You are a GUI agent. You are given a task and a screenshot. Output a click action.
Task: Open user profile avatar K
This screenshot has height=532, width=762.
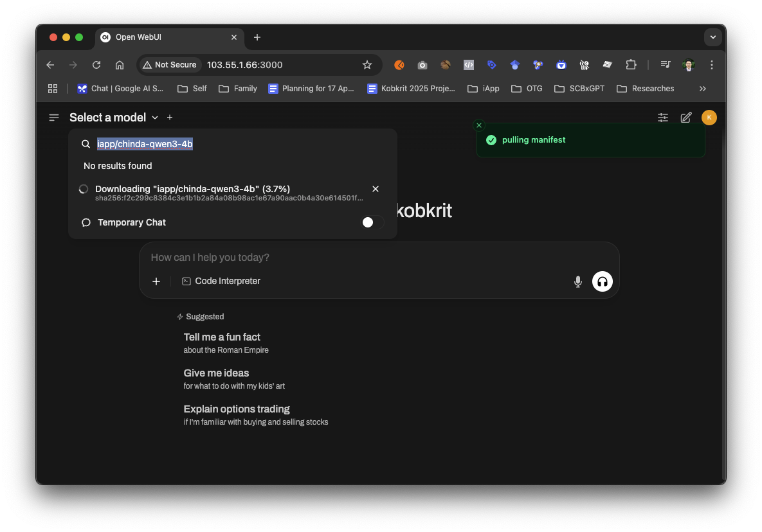tap(709, 118)
